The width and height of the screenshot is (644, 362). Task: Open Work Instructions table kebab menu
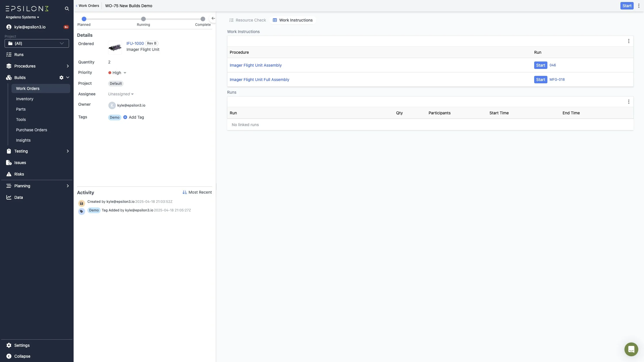(628, 41)
